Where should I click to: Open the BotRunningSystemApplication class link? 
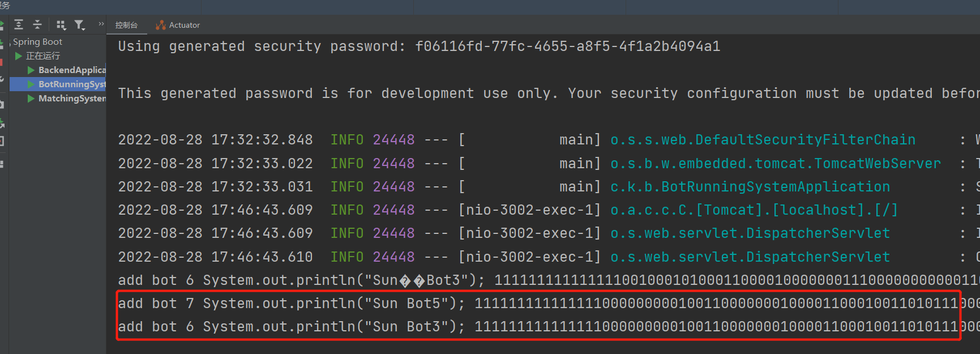(750, 187)
